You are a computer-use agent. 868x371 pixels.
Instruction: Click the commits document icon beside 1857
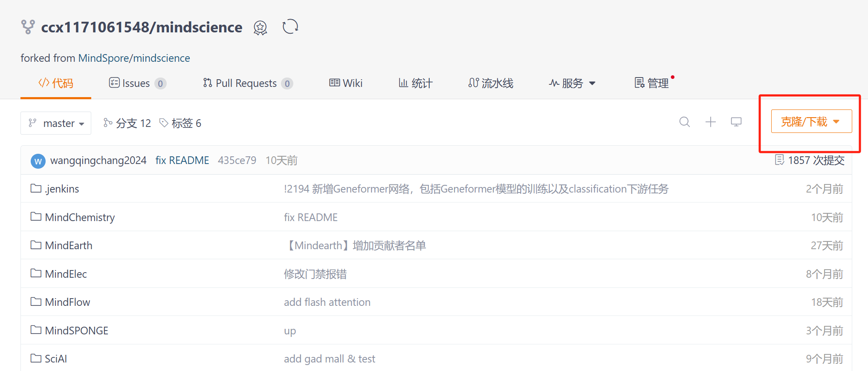[x=779, y=160]
